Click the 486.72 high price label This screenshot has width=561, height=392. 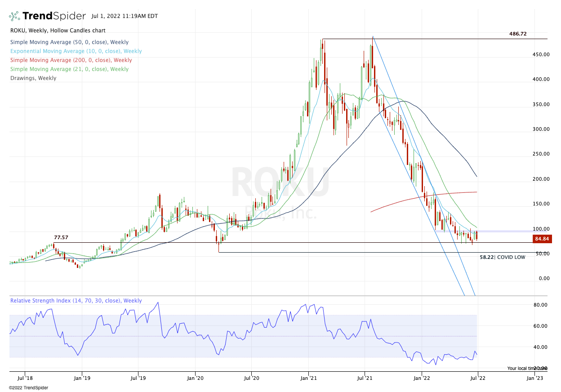(x=518, y=34)
